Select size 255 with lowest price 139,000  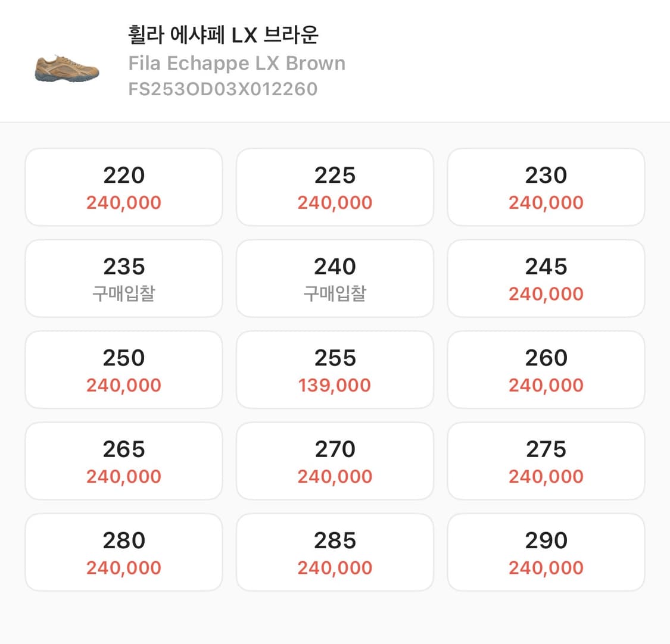[x=335, y=369]
